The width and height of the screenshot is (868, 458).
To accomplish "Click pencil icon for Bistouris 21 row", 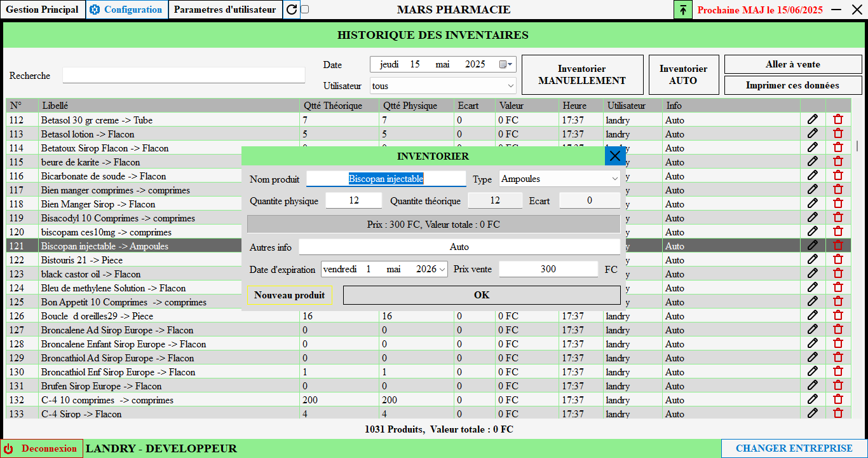I will pos(812,259).
